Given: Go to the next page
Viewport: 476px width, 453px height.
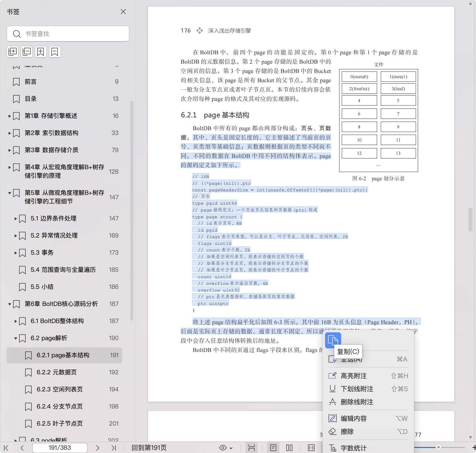Looking at the screenshot, I should click(x=98, y=448).
